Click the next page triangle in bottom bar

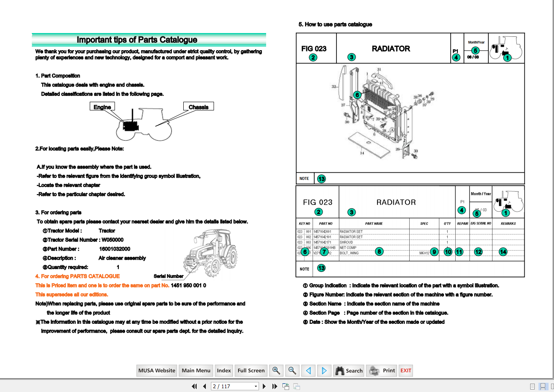pyautogui.click(x=264, y=386)
